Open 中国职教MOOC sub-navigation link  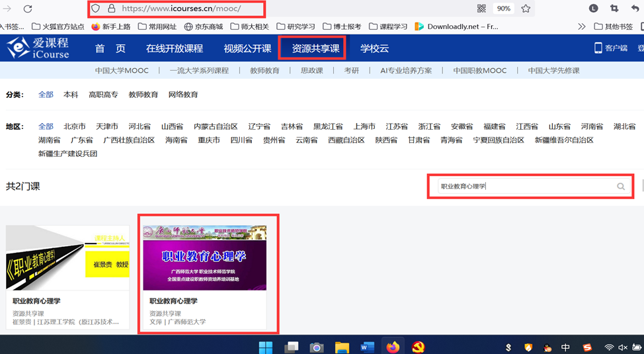tap(480, 71)
